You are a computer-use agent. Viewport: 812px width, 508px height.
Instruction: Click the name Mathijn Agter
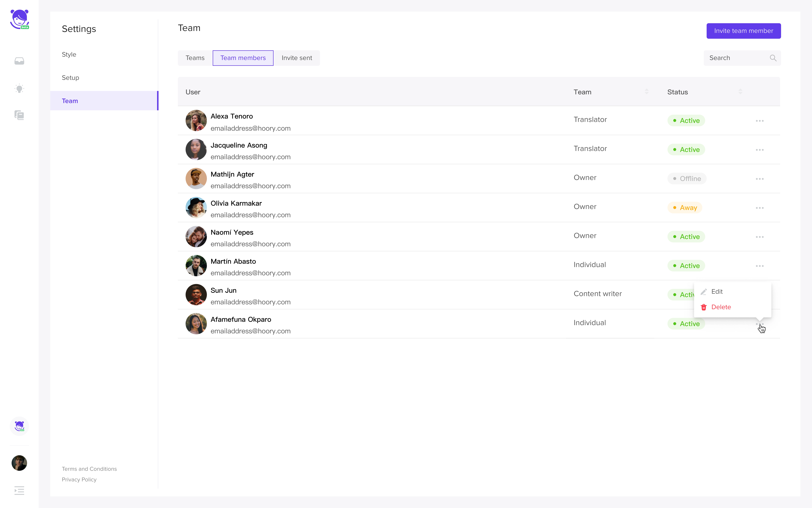[x=232, y=174]
